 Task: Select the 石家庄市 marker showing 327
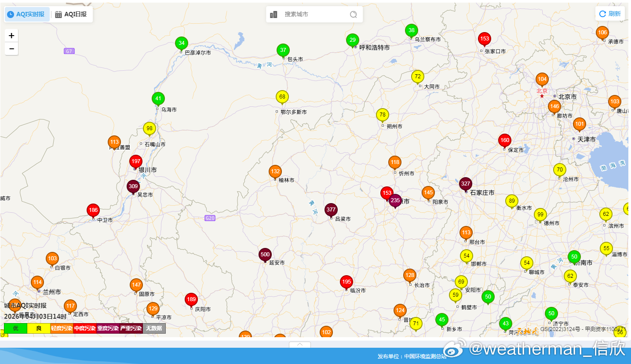tap(466, 184)
